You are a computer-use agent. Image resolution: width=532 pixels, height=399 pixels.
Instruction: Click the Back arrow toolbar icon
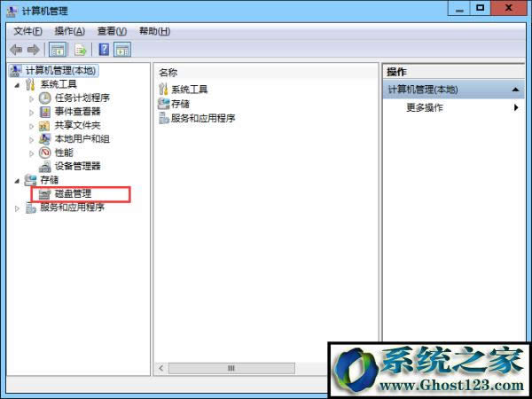point(16,50)
